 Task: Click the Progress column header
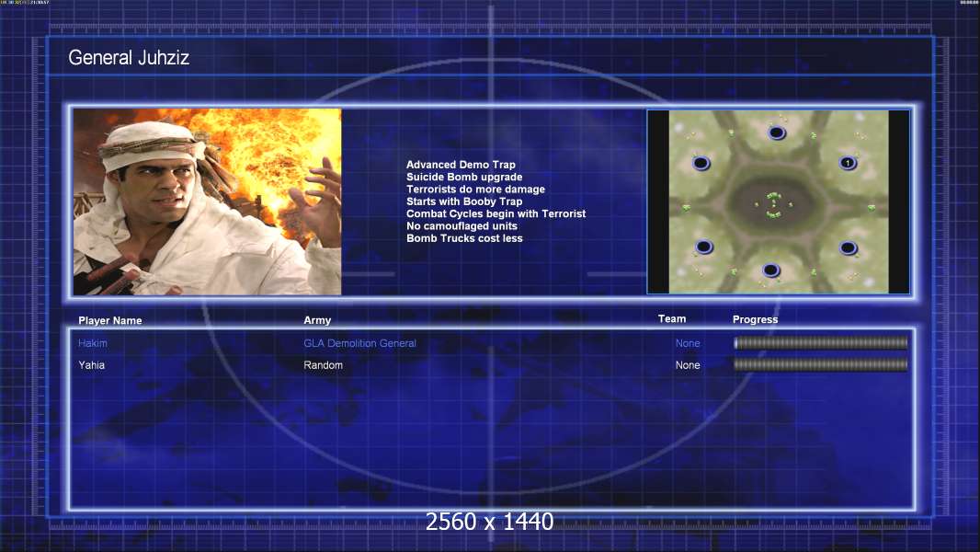click(755, 319)
